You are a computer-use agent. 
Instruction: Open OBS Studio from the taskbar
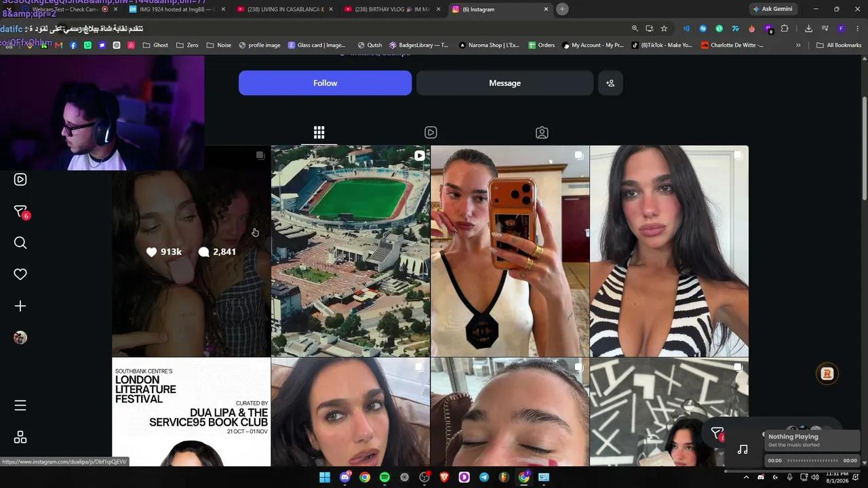pos(425,477)
